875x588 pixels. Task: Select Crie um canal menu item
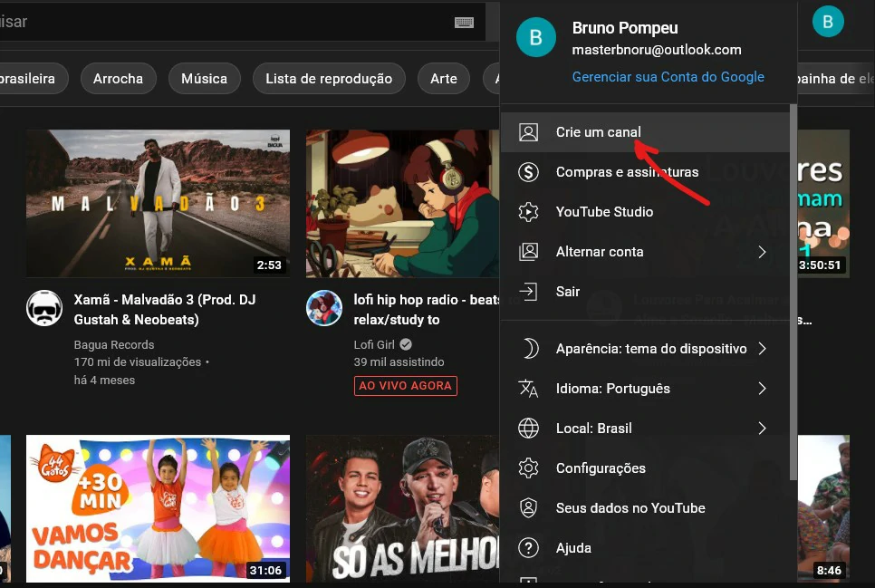(x=645, y=132)
